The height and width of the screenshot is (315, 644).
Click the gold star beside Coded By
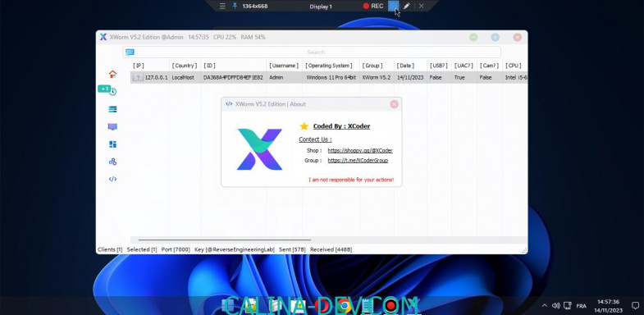304,126
